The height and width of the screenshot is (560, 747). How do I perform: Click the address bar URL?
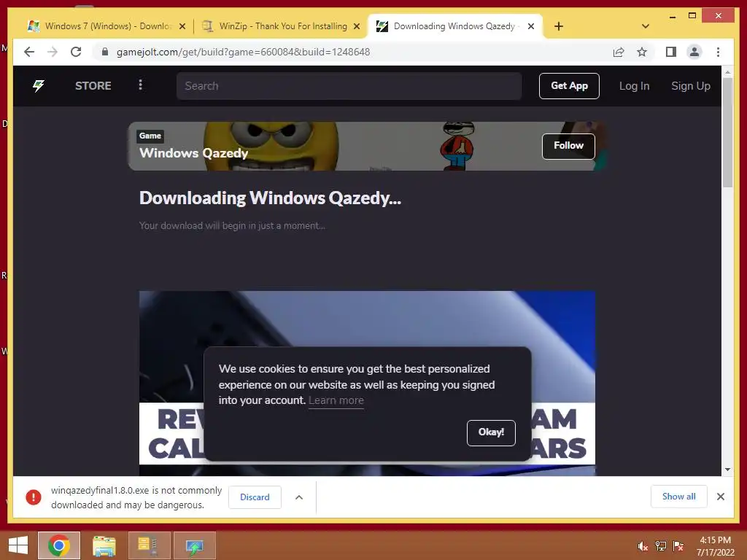pyautogui.click(x=243, y=52)
